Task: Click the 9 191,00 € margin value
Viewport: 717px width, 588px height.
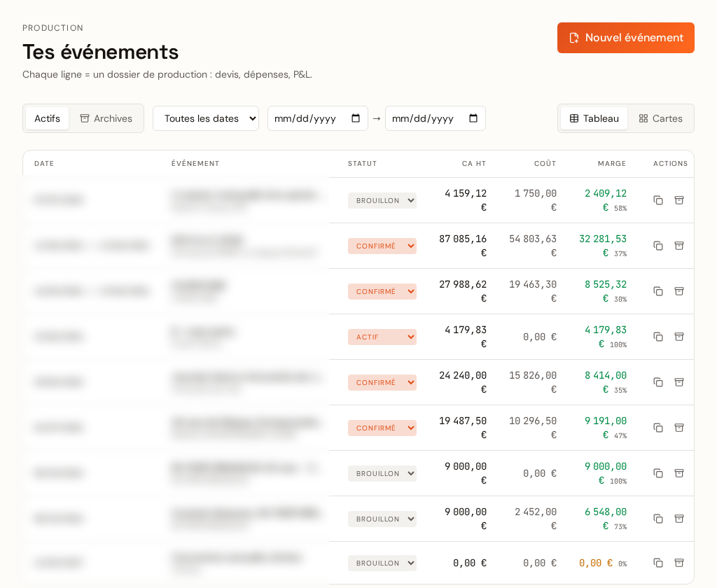Action: pyautogui.click(x=606, y=428)
